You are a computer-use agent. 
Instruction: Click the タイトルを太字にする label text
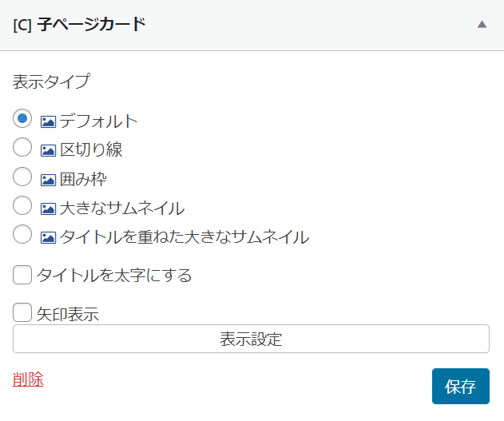114,276
